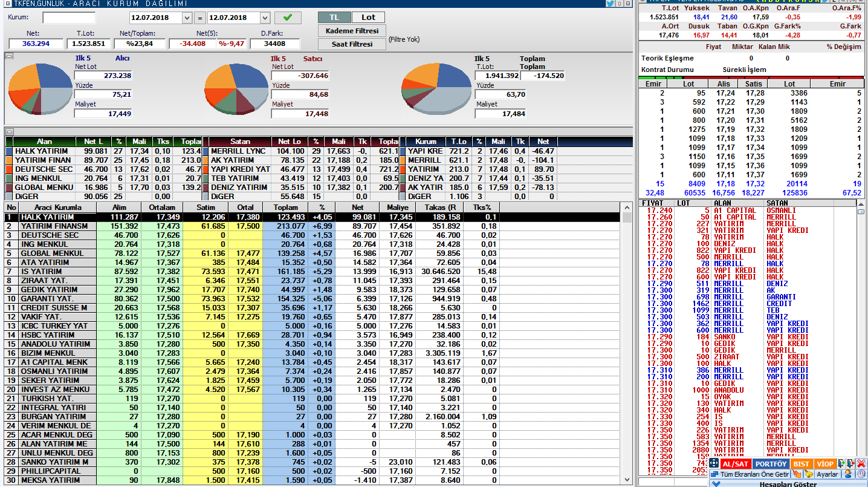Click the Satan header in sellers table
The height and width of the screenshot is (487, 868).
240,142
